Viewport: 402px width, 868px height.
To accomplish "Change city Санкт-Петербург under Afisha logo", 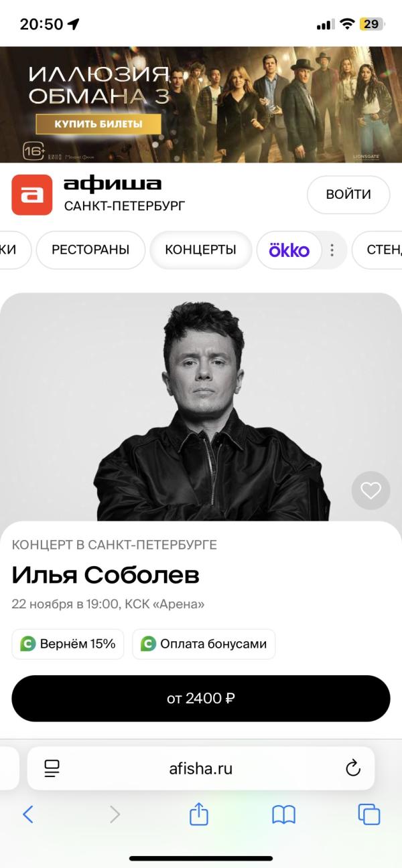I will click(x=125, y=205).
